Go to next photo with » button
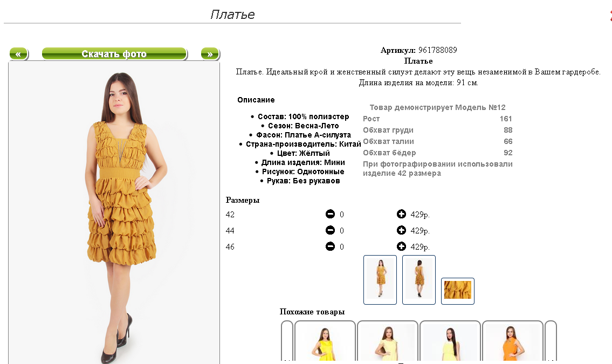The height and width of the screenshot is (364, 612). 210,54
